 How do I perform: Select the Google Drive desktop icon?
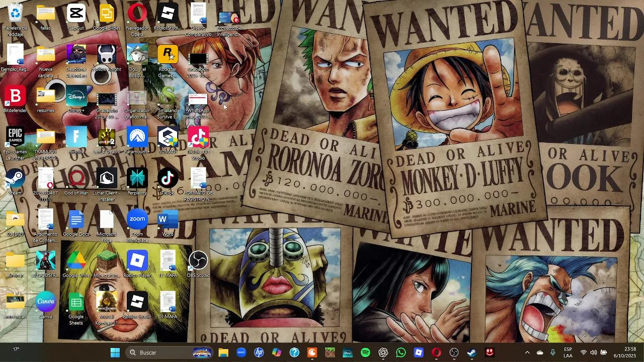(x=76, y=265)
